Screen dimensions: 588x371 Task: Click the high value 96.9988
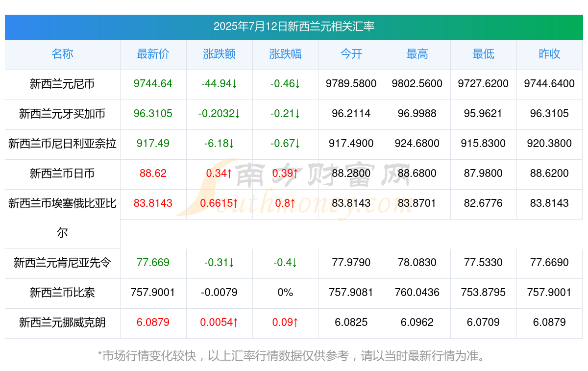[x=417, y=114]
